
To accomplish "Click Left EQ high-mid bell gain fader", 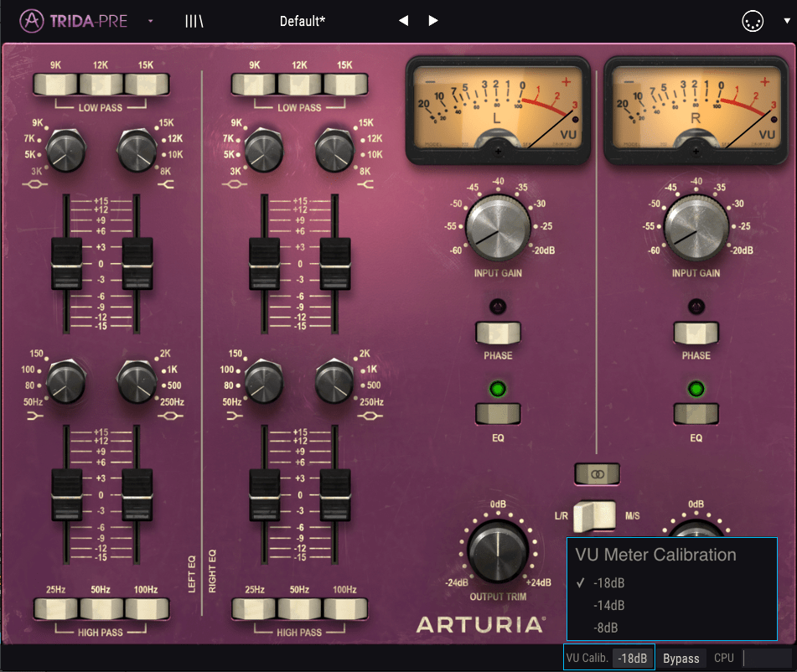I will point(66,263).
